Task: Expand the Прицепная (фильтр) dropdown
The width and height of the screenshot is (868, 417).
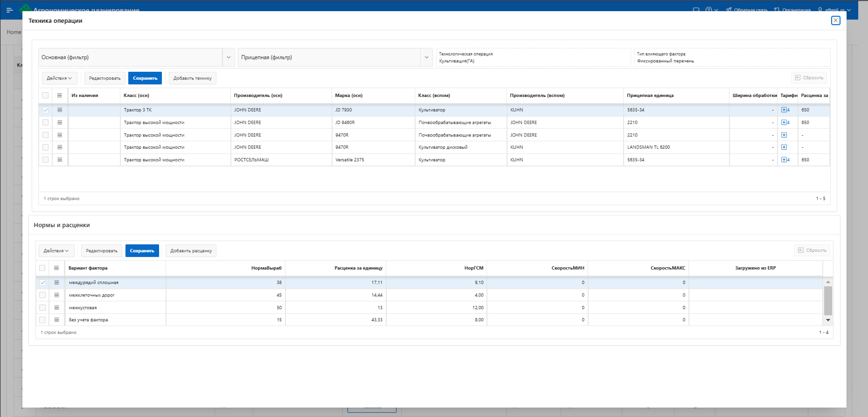Action: 426,57
